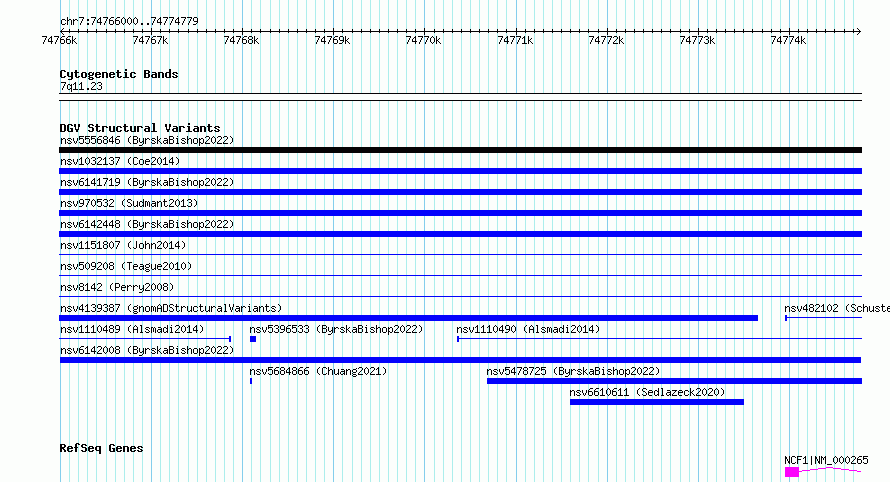Image resolution: width=890 pixels, height=482 pixels.
Task: Open the nsv482102 variant label
Action: 837,308
